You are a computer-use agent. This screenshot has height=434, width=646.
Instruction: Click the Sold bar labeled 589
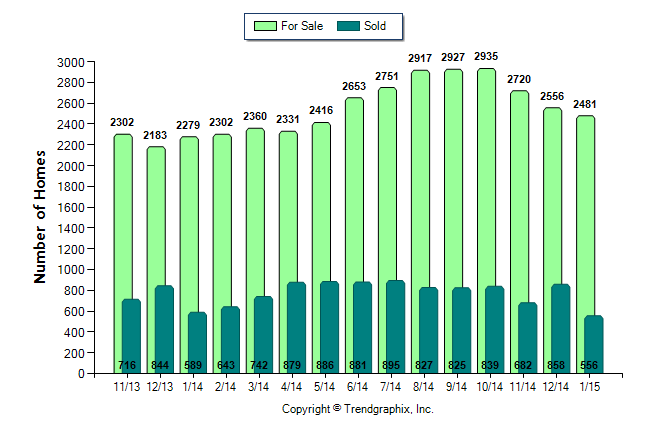tap(197, 341)
